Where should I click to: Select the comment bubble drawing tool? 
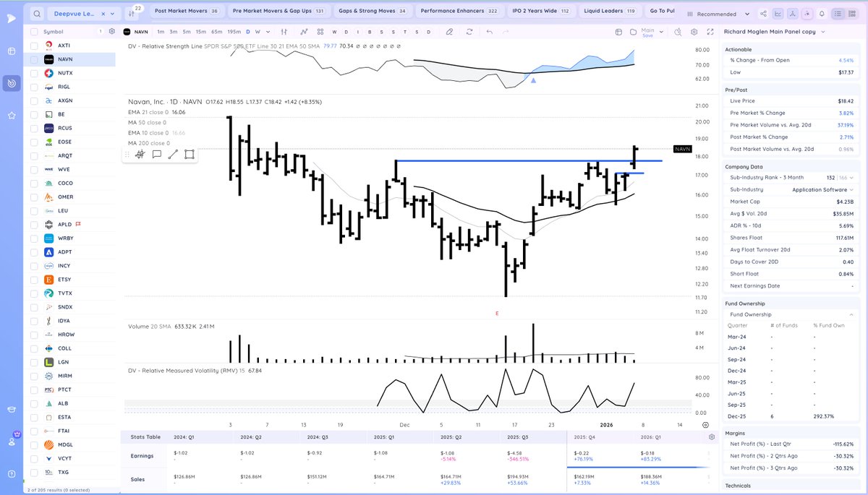[156, 154]
